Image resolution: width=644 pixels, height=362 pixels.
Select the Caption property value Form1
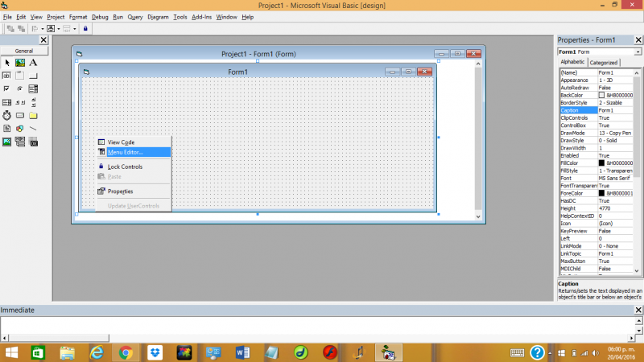[615, 110]
